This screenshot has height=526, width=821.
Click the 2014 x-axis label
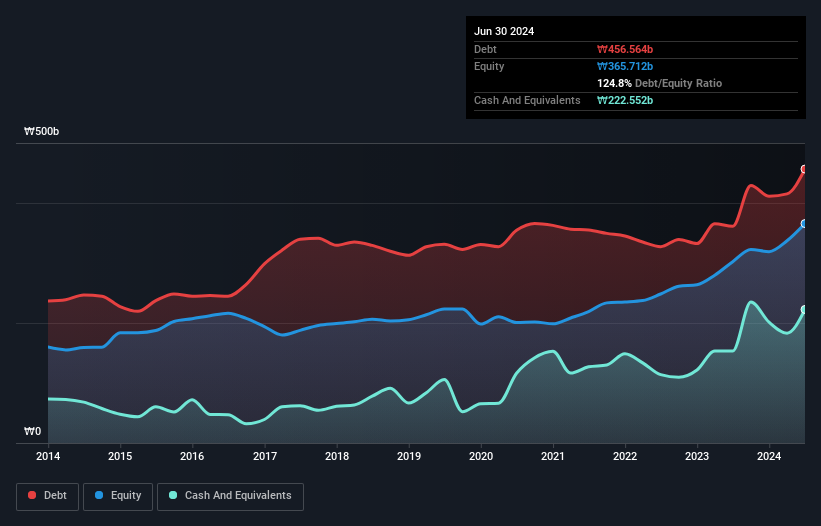click(x=48, y=456)
